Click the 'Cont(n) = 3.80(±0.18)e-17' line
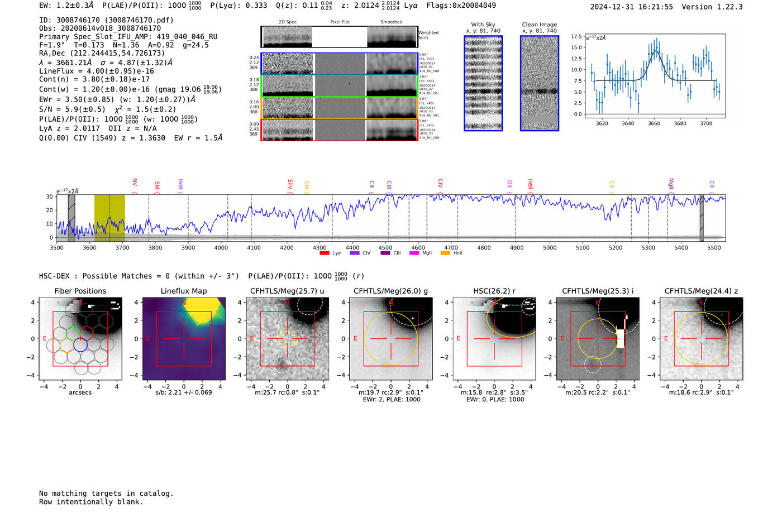The image size is (782, 532). [94, 79]
